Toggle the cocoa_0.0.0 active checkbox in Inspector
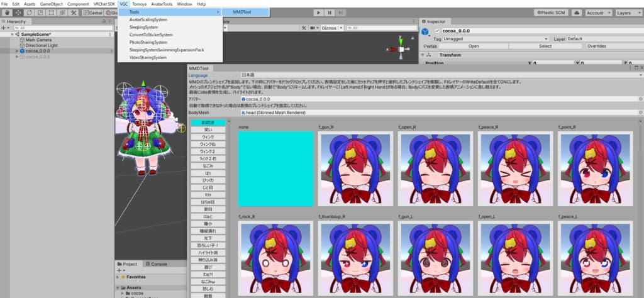This screenshot has height=298, width=644. tap(438, 31)
